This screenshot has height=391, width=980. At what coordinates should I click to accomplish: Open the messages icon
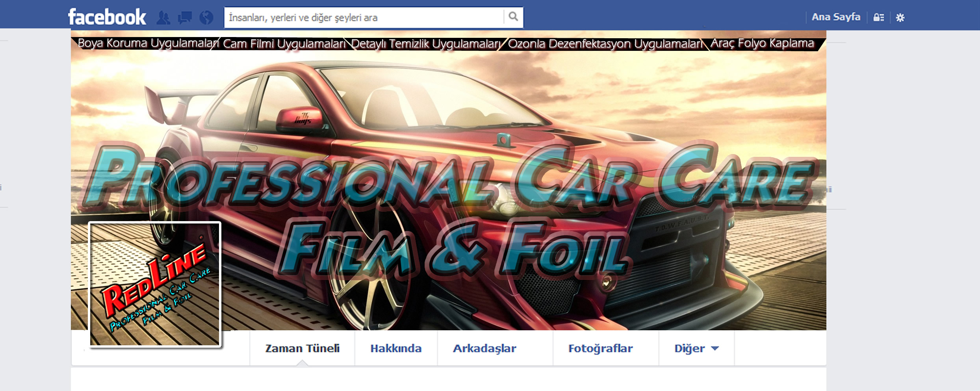click(x=185, y=17)
